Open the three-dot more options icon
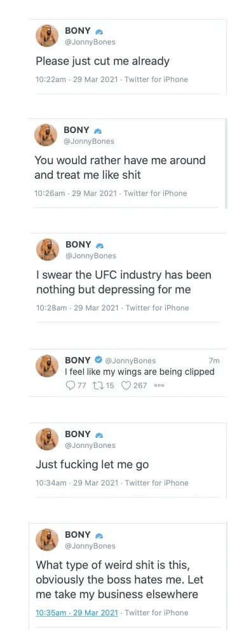The height and width of the screenshot is (644, 244). pos(159,386)
